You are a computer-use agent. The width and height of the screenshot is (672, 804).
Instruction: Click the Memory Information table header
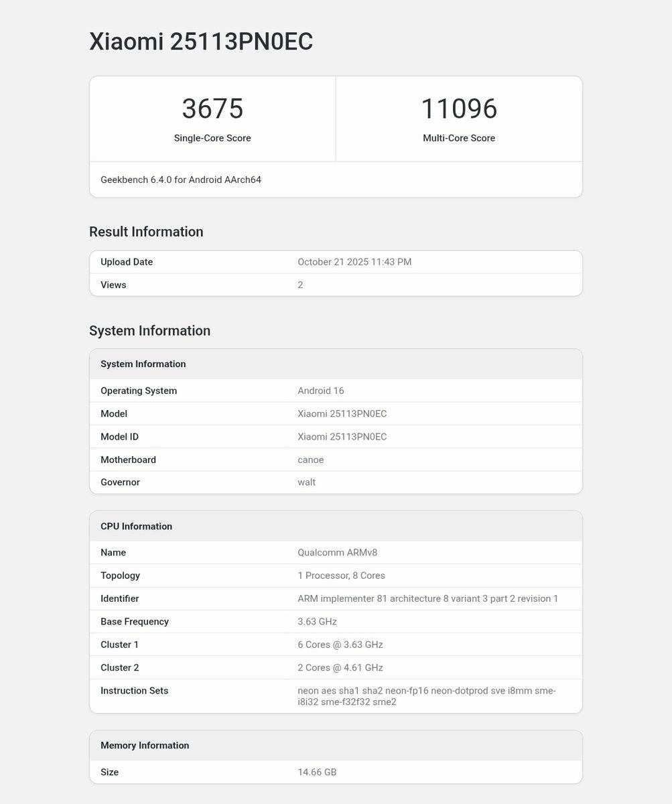(336, 745)
